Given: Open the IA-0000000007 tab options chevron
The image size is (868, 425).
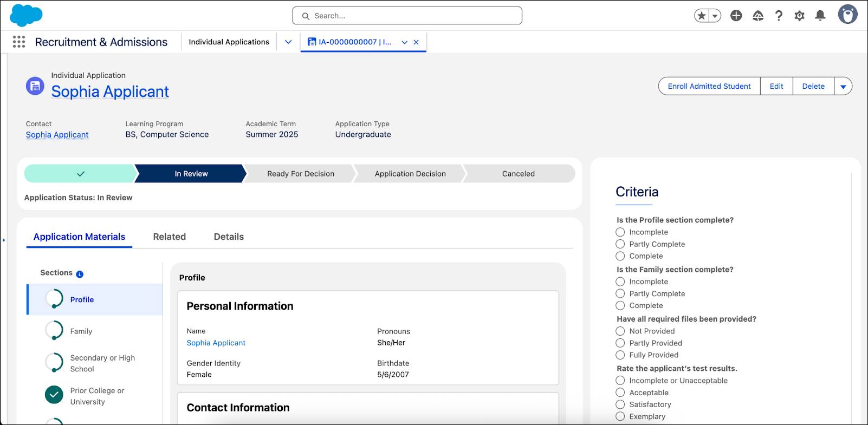Looking at the screenshot, I should click(x=404, y=42).
